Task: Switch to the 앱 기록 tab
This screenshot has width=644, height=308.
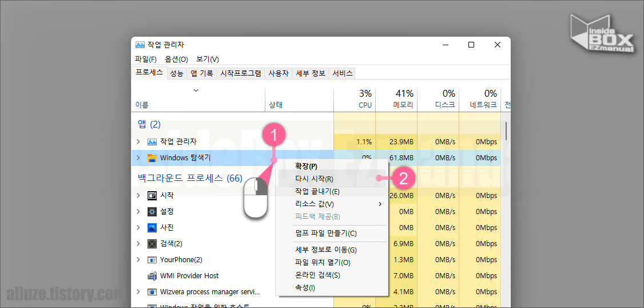Action: click(201, 74)
